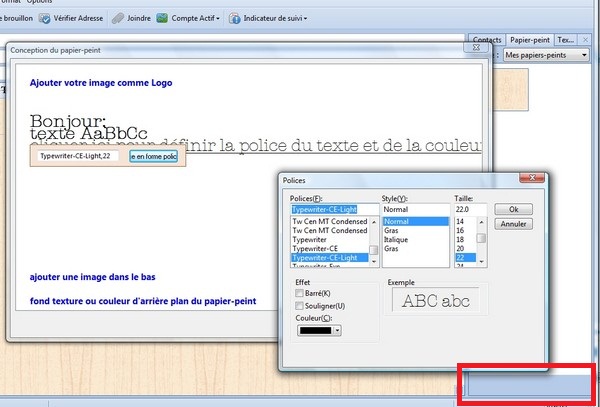Click the Joindre paperclip icon

pos(118,18)
